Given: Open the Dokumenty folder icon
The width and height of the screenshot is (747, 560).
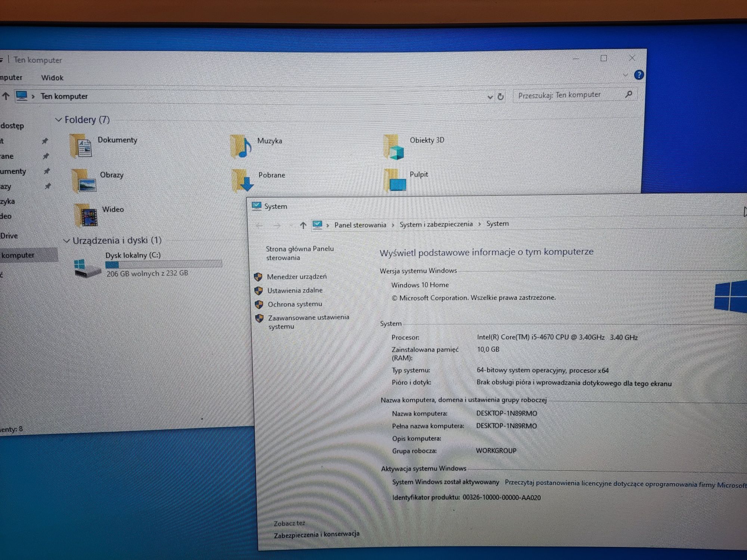Looking at the screenshot, I should pos(81,146).
